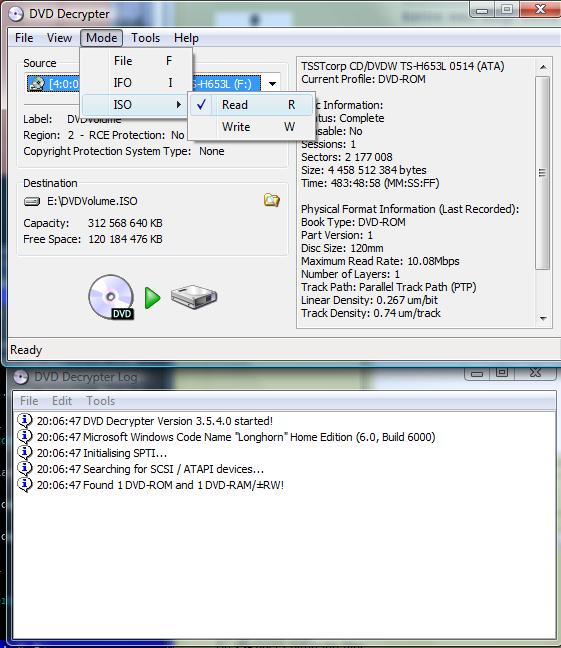Close the open Mode menu
Viewport: 561px width, 648px height.
click(x=101, y=38)
